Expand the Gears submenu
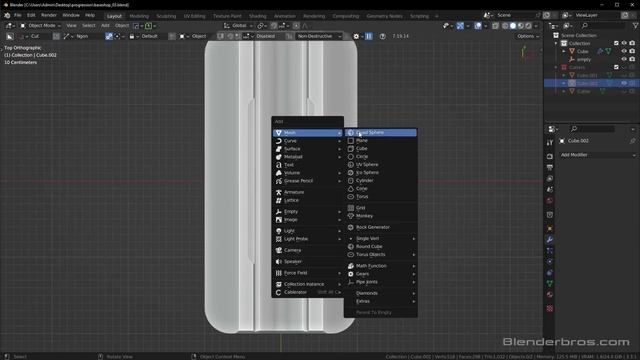 (381, 274)
